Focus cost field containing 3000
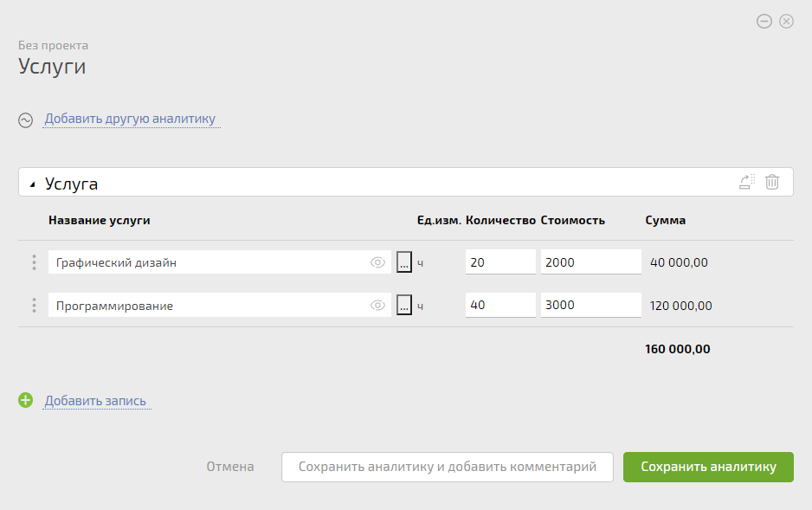812x510 pixels. (x=591, y=305)
